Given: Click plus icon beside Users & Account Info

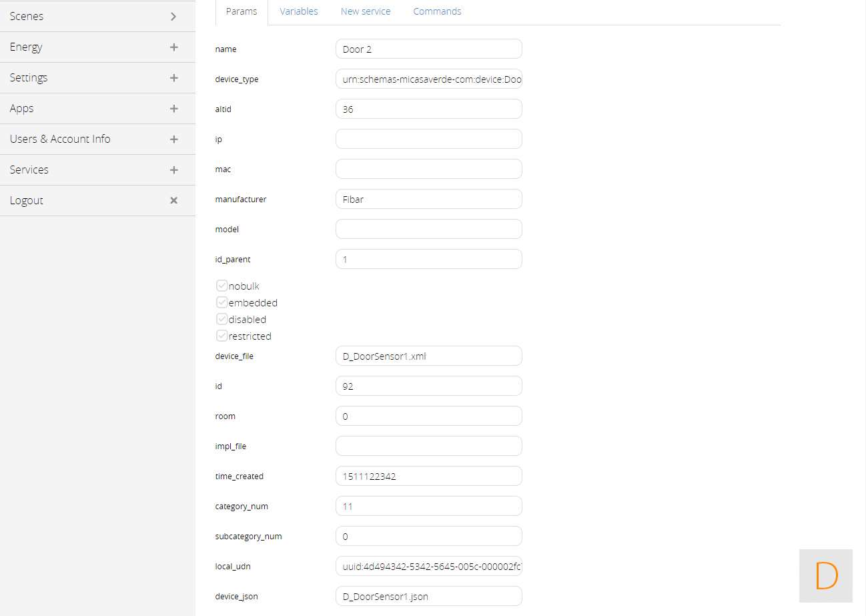Looking at the screenshot, I should point(173,139).
